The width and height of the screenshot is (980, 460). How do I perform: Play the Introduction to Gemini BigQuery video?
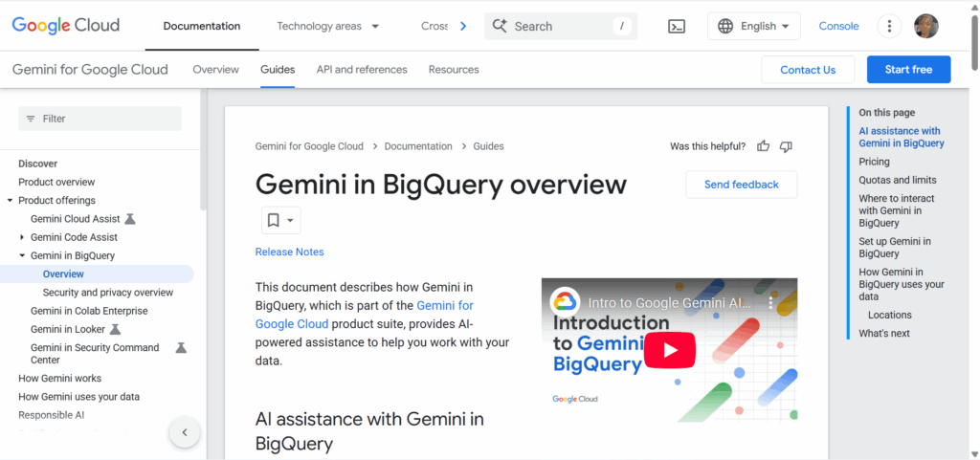coord(668,350)
